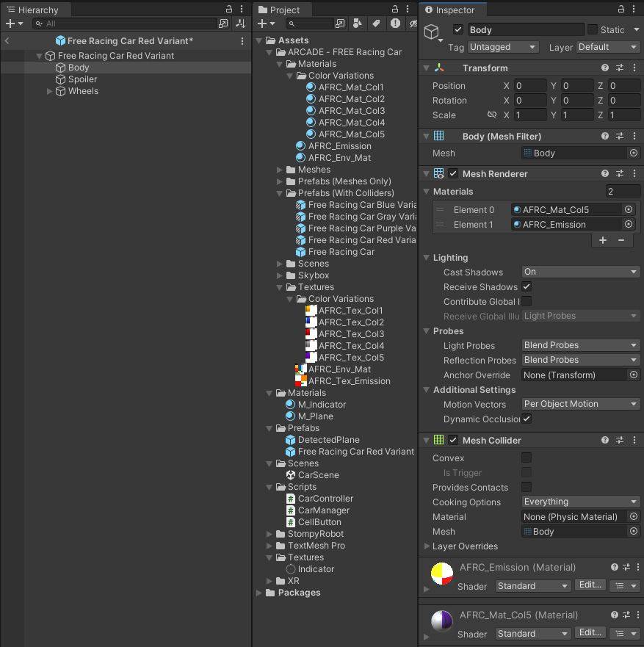644x647 pixels.
Task: Expand the Wheels object in Hierarchy
Action: [x=49, y=91]
